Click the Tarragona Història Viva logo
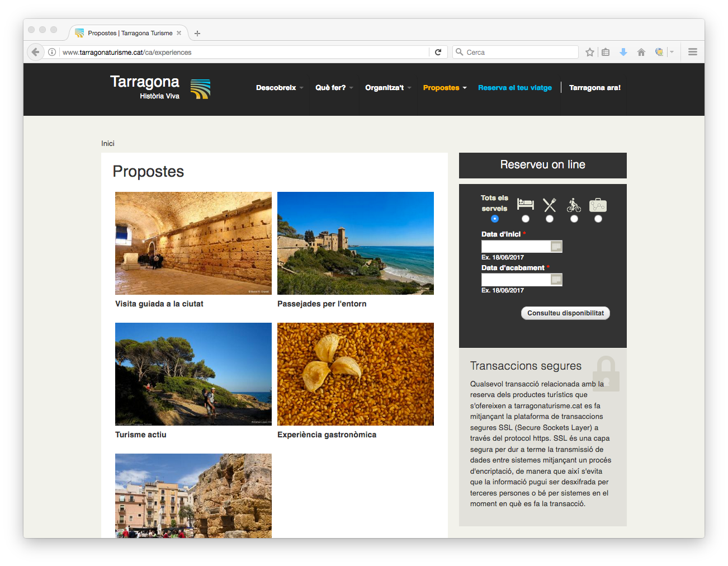Image resolution: width=728 pixels, height=566 pixels. coord(159,87)
